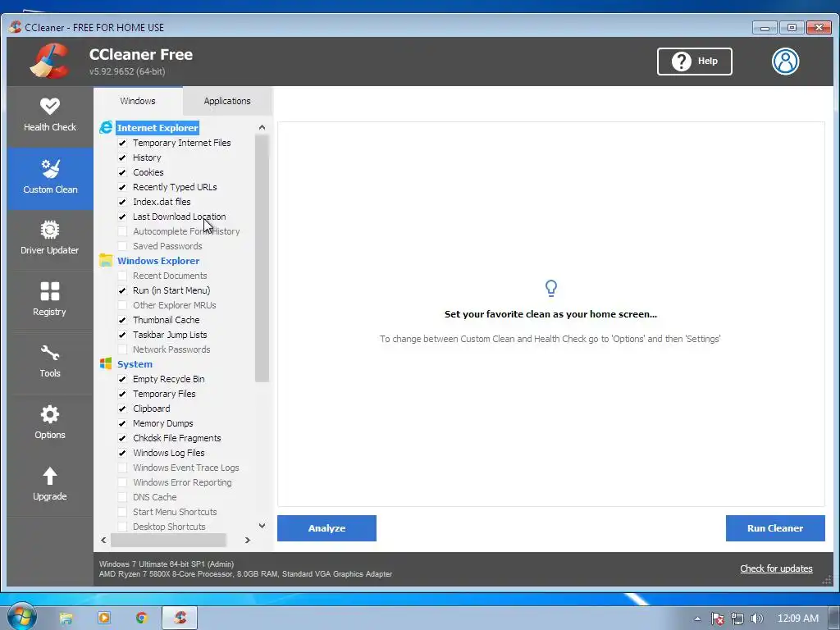This screenshot has width=840, height=630.
Task: Click the Other Explorer MRUs label
Action: 175,305
